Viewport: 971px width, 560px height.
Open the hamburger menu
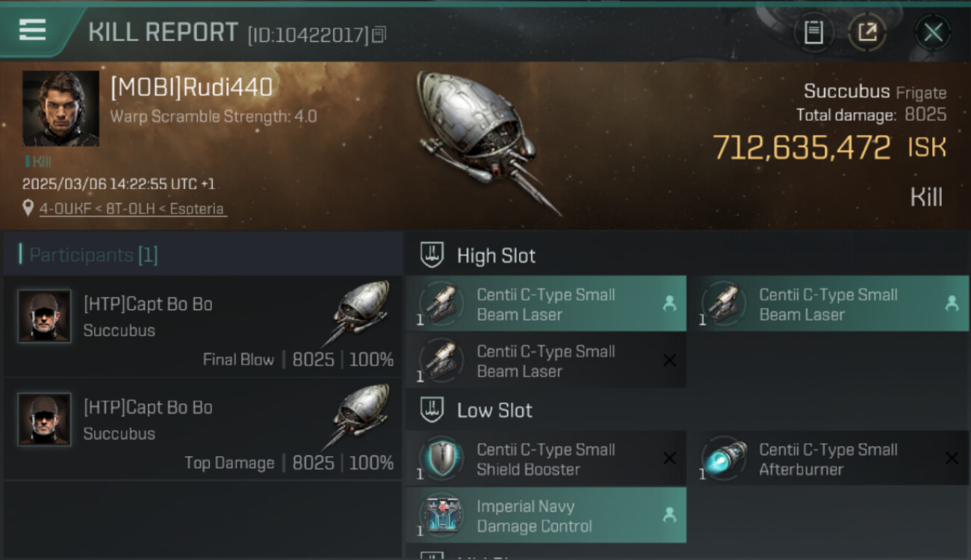point(33,30)
